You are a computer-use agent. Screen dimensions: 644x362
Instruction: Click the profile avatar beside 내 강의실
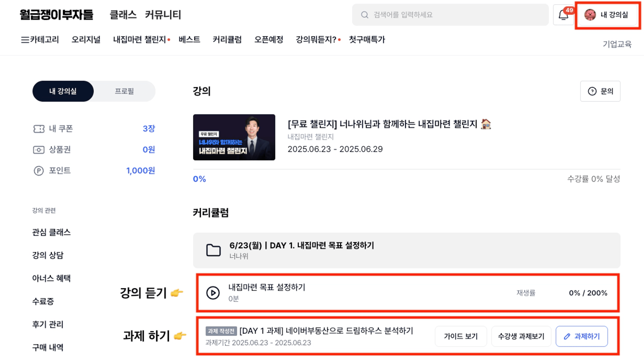(x=590, y=15)
